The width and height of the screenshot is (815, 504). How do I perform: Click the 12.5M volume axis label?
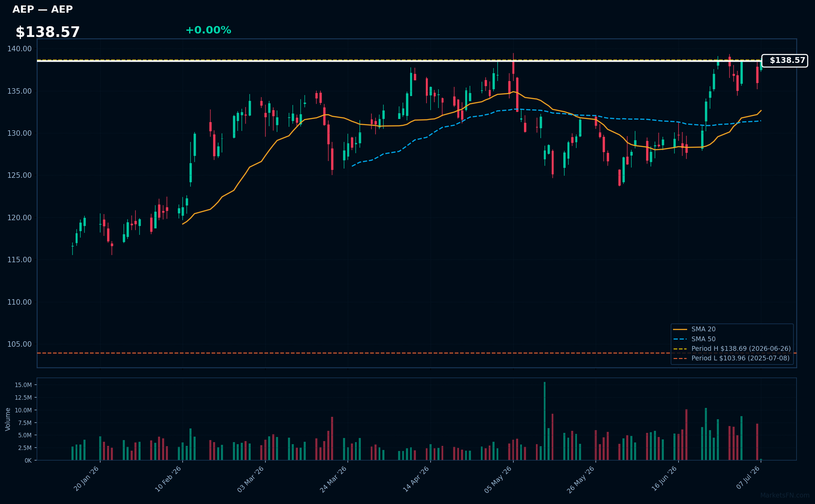pyautogui.click(x=23, y=398)
